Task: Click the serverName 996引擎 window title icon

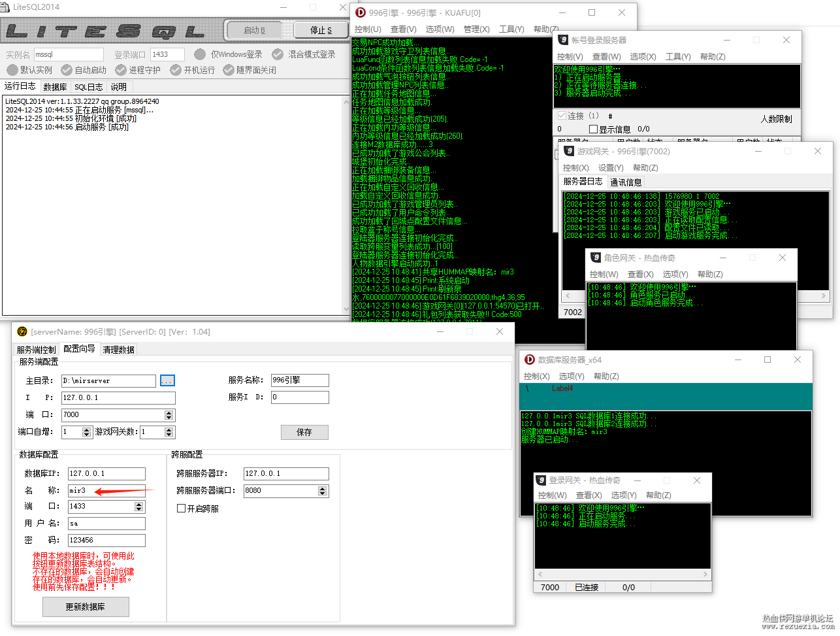Action: pyautogui.click(x=22, y=331)
